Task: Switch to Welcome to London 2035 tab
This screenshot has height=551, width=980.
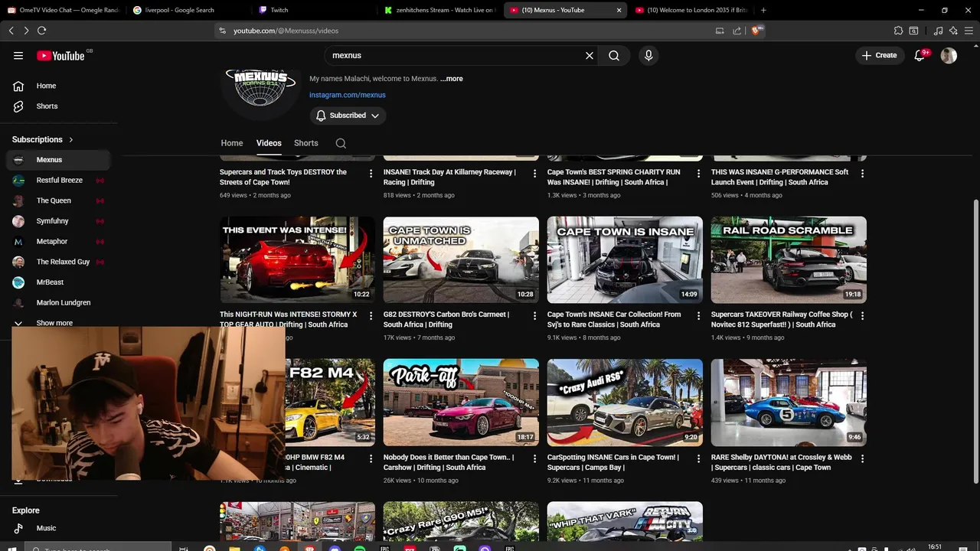Action: click(x=693, y=10)
